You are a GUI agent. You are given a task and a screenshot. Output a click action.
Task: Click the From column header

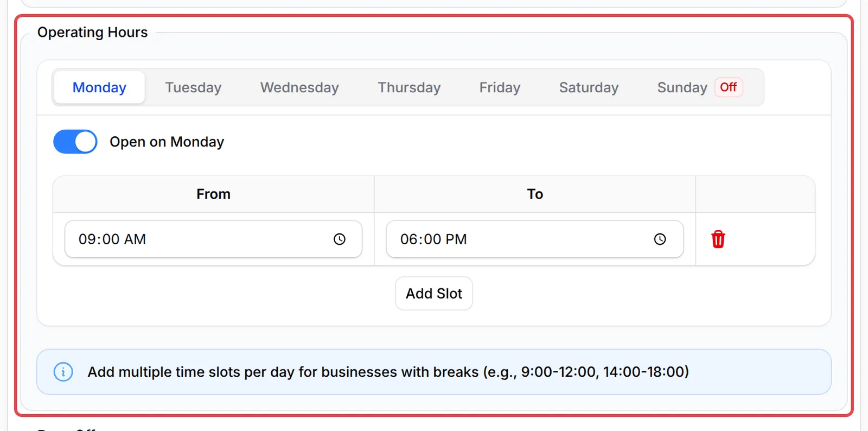(x=213, y=194)
